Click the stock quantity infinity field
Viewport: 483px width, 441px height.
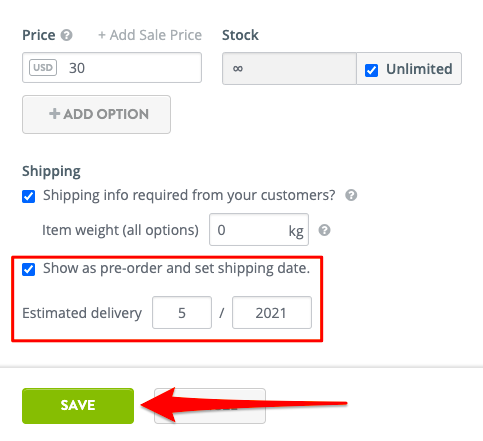point(289,69)
